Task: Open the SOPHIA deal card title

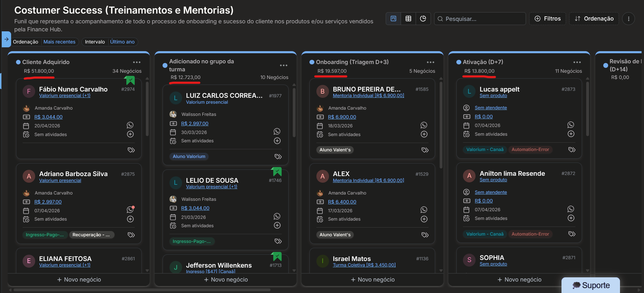Action: point(492,258)
